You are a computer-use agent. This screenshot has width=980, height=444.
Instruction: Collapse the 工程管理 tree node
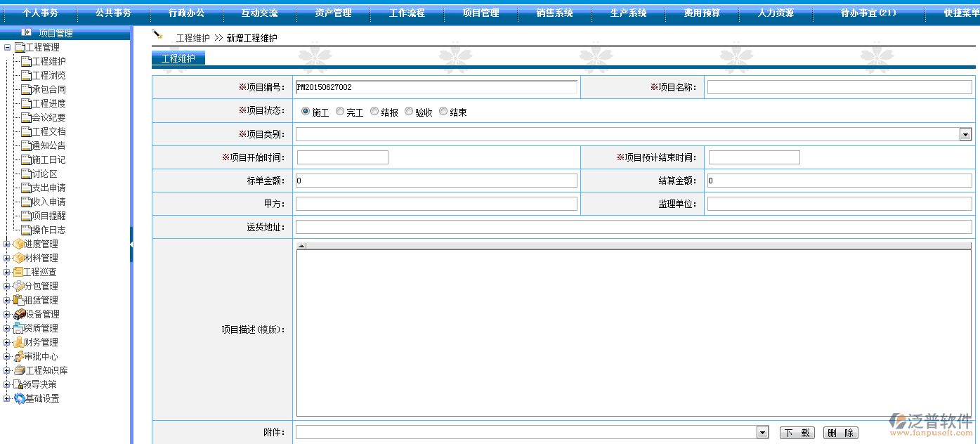click(x=7, y=47)
